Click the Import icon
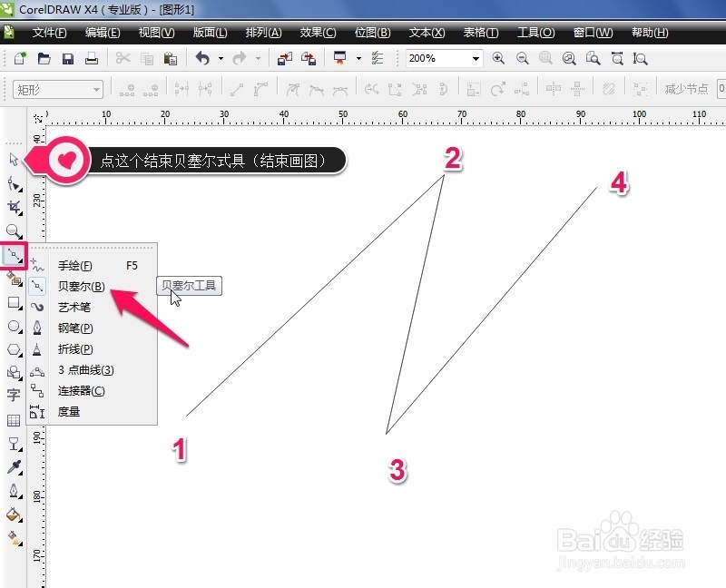Viewport: 726px width, 588px height. [284, 58]
